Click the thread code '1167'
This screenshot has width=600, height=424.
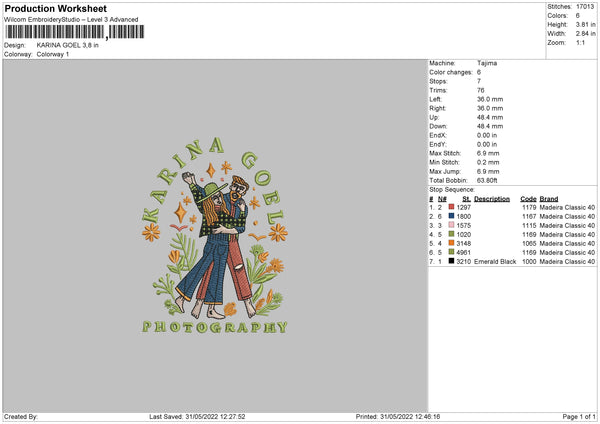coord(529,217)
